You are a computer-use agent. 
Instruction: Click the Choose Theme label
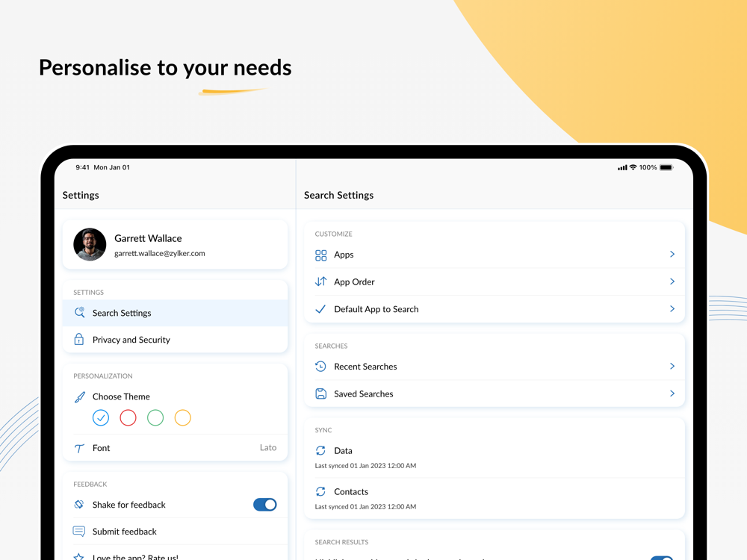pyautogui.click(x=121, y=396)
